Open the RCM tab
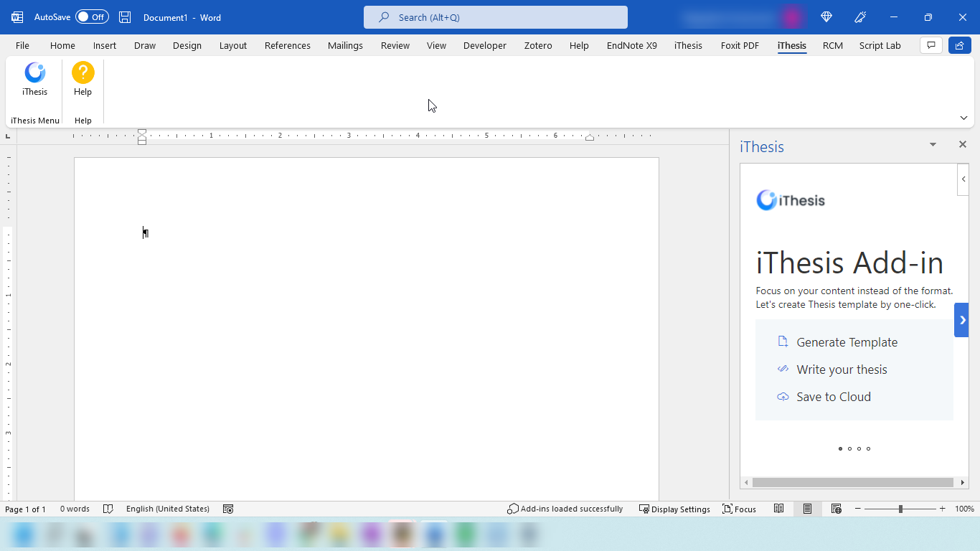 click(x=833, y=45)
